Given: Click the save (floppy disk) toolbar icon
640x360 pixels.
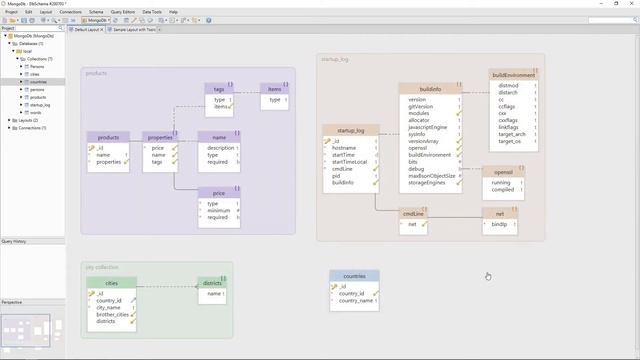Looking at the screenshot, I should coord(24,20).
